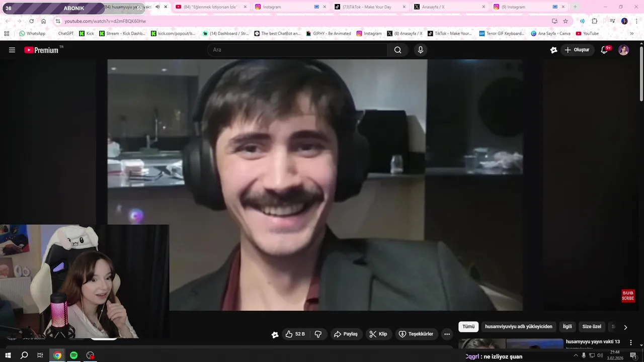
Task: Click the red Subscribe watermark on video
Action: coord(628,296)
